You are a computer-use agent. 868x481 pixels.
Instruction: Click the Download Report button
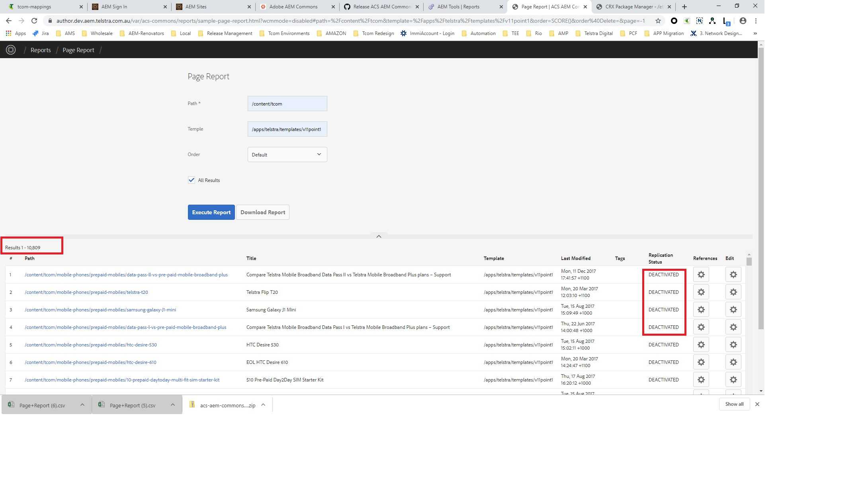coord(263,212)
